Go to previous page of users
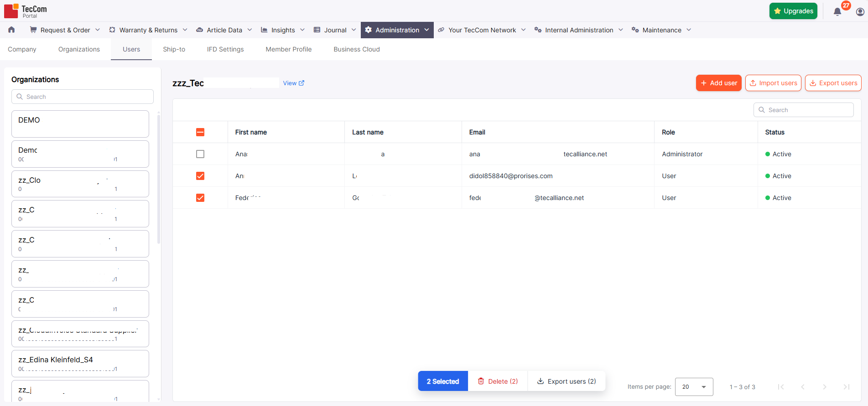Image resolution: width=868 pixels, height=406 pixels. click(x=803, y=387)
